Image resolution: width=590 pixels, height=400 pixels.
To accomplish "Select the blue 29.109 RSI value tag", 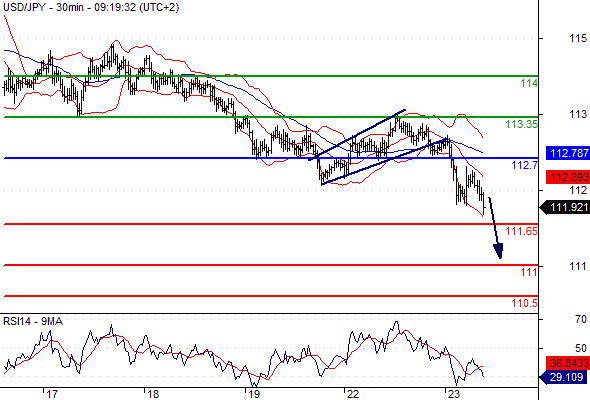I will 564,377.
